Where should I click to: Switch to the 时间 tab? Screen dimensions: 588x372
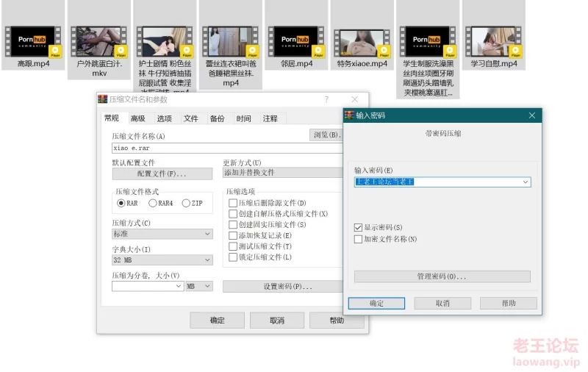[244, 118]
